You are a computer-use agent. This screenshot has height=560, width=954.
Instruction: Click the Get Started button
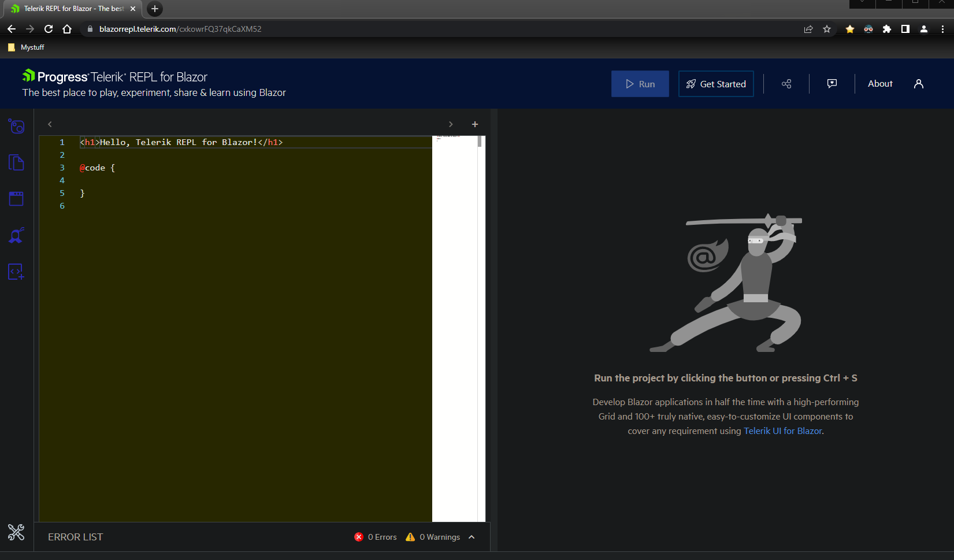pyautogui.click(x=716, y=84)
